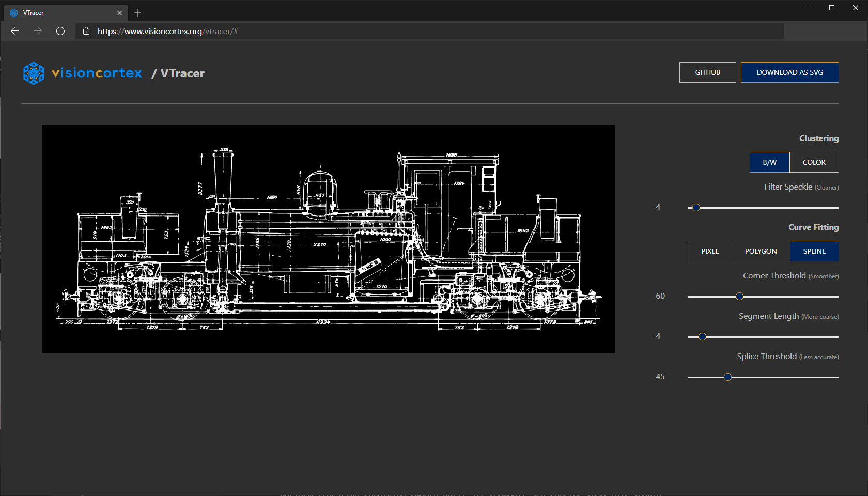This screenshot has width=868, height=496.
Task: Select PIXEL curve fitting
Action: 709,251
